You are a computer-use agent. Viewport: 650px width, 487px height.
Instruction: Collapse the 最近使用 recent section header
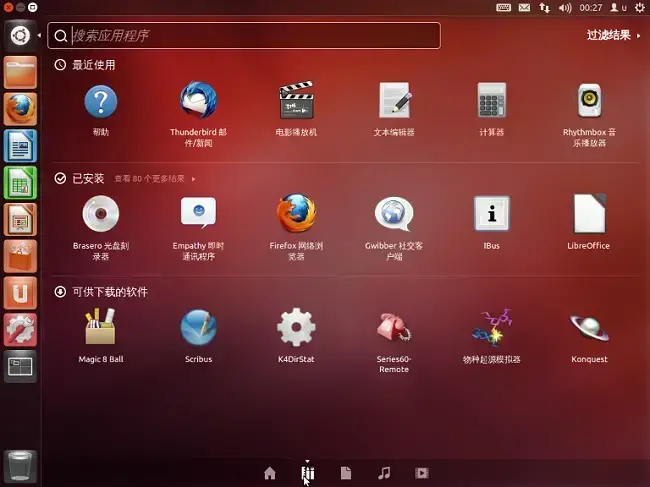coord(85,65)
